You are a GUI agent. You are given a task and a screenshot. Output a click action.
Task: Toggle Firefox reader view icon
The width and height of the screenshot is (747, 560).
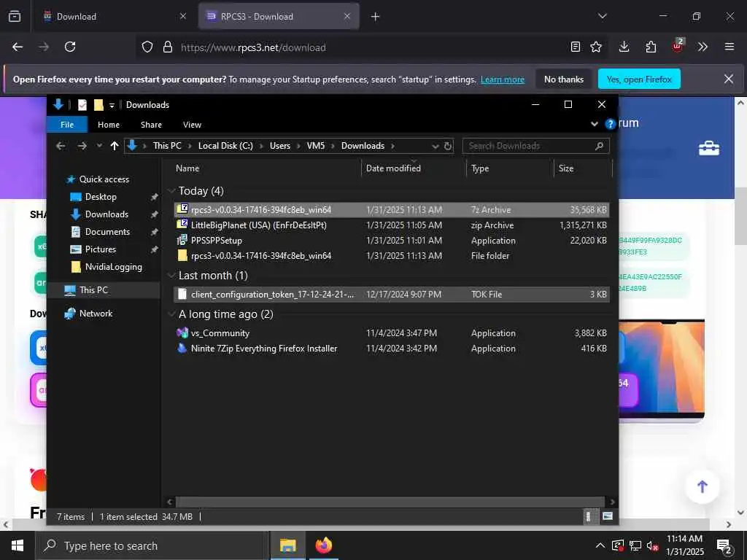pos(576,47)
